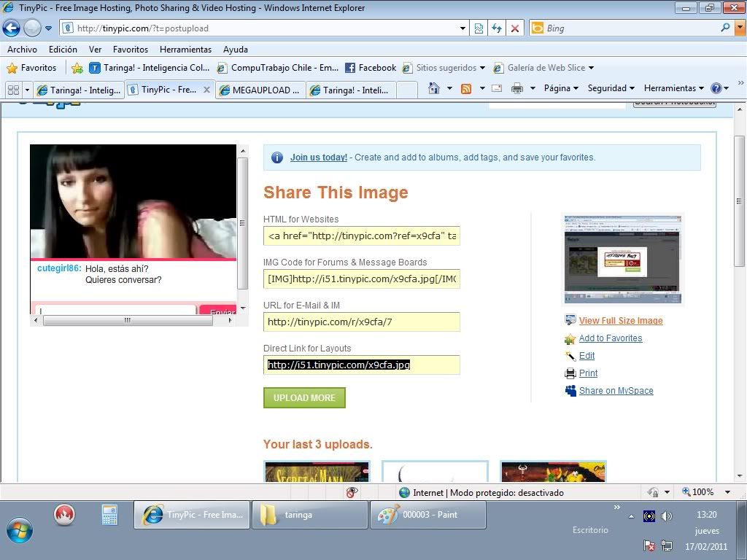The height and width of the screenshot is (560, 747).
Task: Stop loading with the red X icon
Action: click(x=515, y=28)
